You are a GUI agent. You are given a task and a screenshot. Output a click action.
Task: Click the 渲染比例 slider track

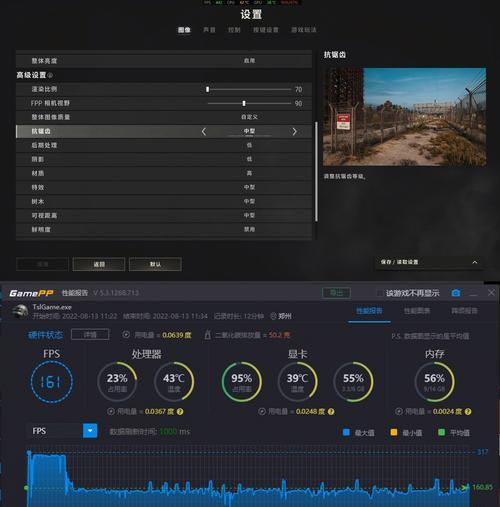249,89
